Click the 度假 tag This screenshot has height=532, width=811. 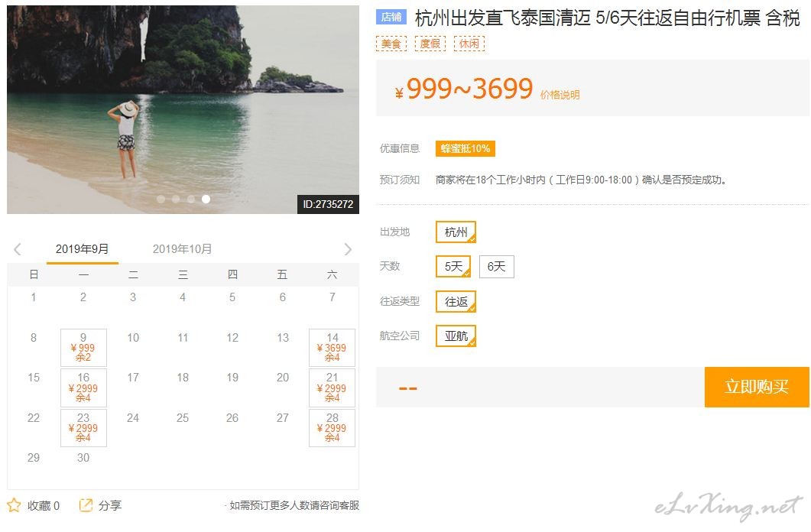[430, 44]
